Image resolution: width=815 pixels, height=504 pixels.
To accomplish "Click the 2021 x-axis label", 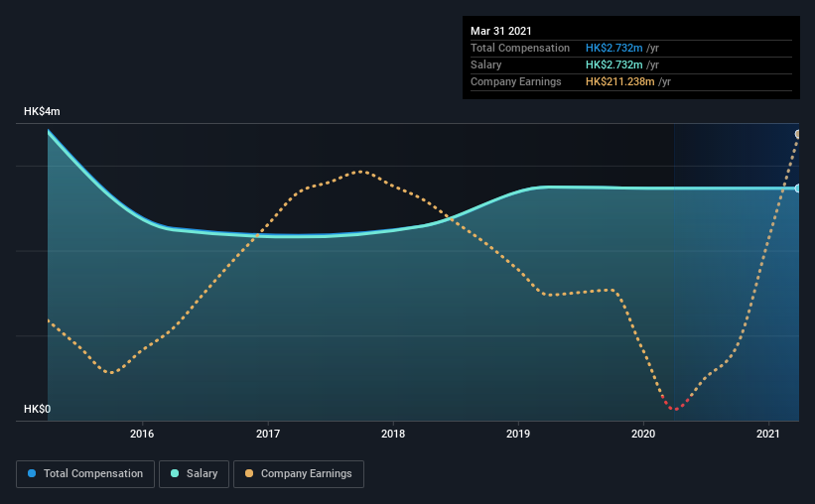I will click(768, 434).
